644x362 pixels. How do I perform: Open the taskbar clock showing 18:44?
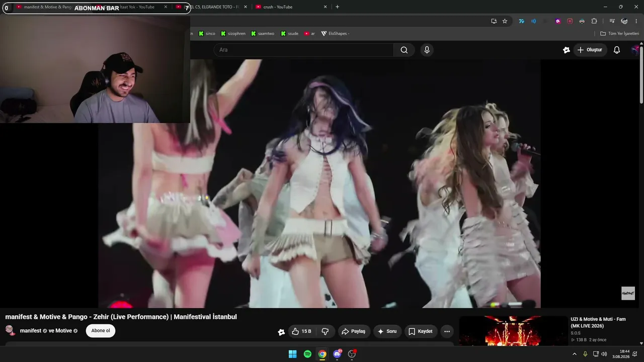[621, 354]
